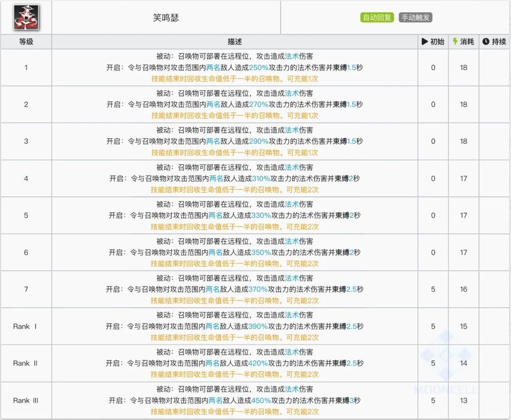
Task: Open the blue 法术 link in level 1 row
Action: 291,56
